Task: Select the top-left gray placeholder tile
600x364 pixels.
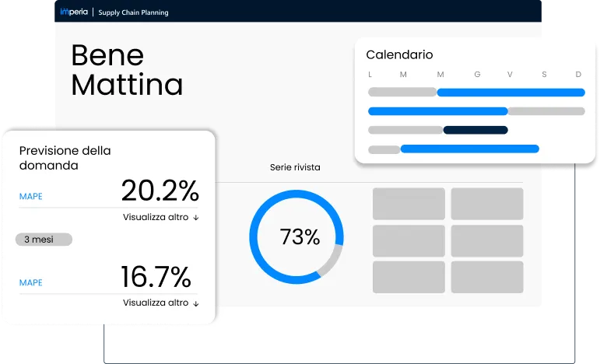Action: [409, 204]
